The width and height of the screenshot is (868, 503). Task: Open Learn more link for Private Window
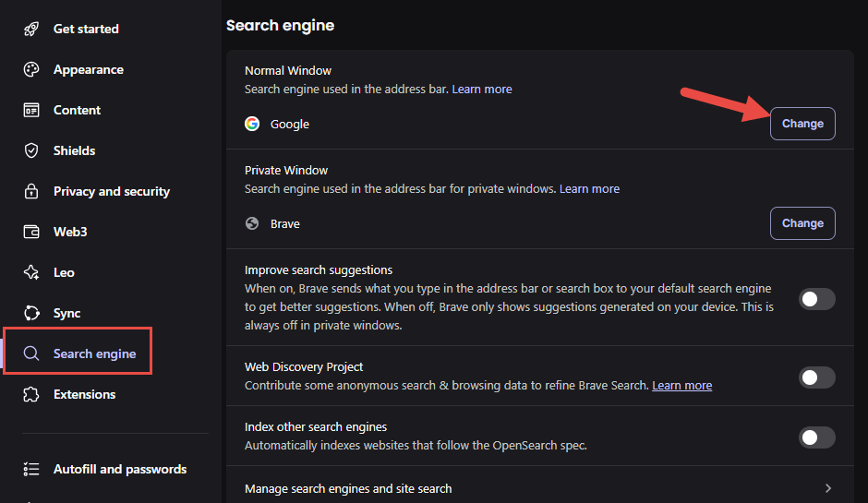click(589, 188)
